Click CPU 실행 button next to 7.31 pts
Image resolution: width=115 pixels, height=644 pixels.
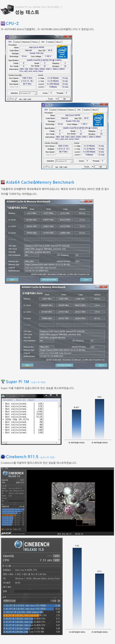pos(57,560)
